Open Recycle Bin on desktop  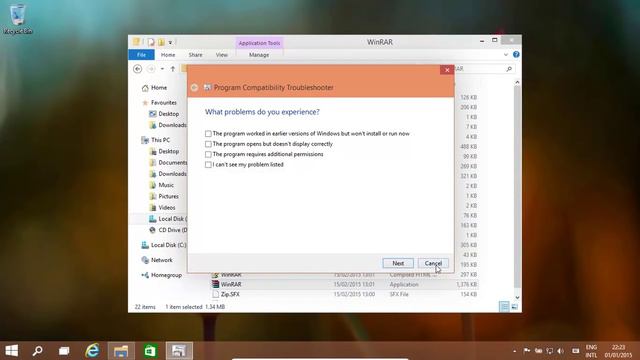pyautogui.click(x=18, y=18)
